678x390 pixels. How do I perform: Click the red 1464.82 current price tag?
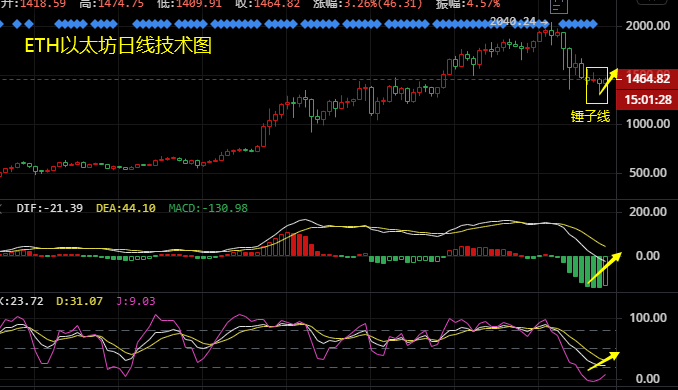tap(647, 79)
